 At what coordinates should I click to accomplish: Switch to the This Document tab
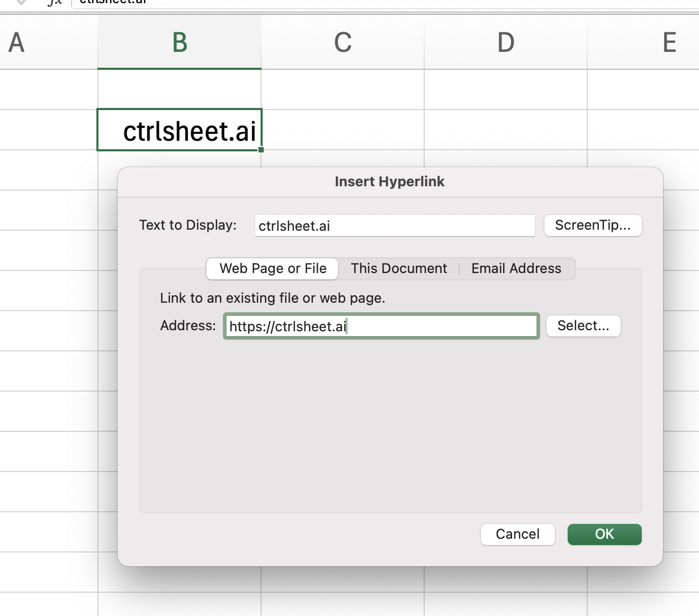click(399, 268)
